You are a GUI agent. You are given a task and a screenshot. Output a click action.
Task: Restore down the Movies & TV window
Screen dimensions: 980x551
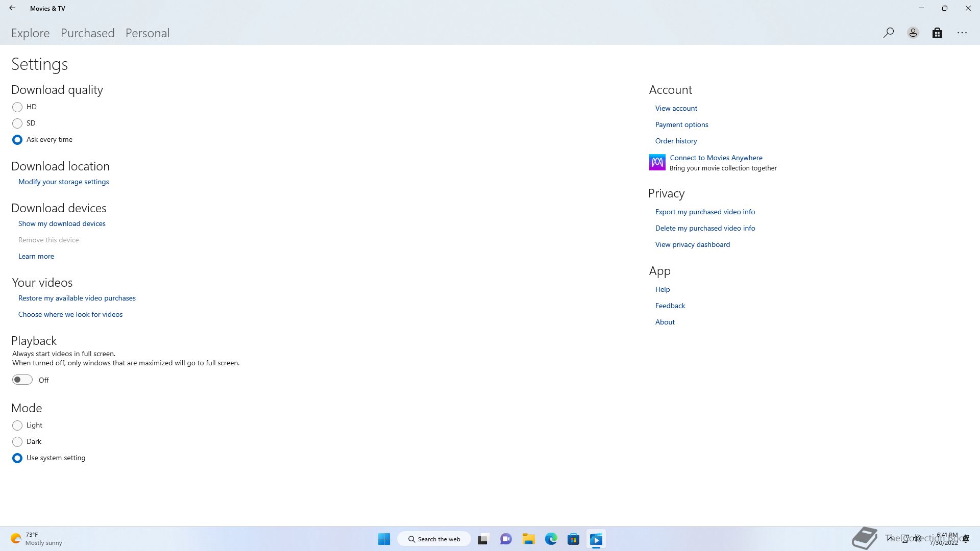[945, 8]
